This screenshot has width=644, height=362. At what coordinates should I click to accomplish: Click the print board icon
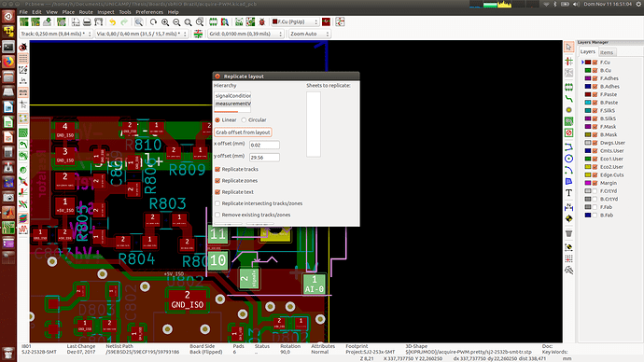(87, 22)
